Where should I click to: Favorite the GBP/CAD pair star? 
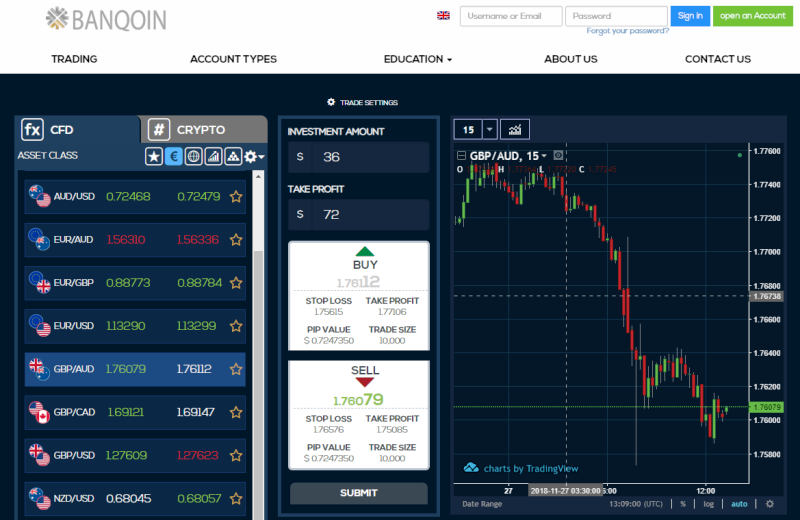coord(236,412)
